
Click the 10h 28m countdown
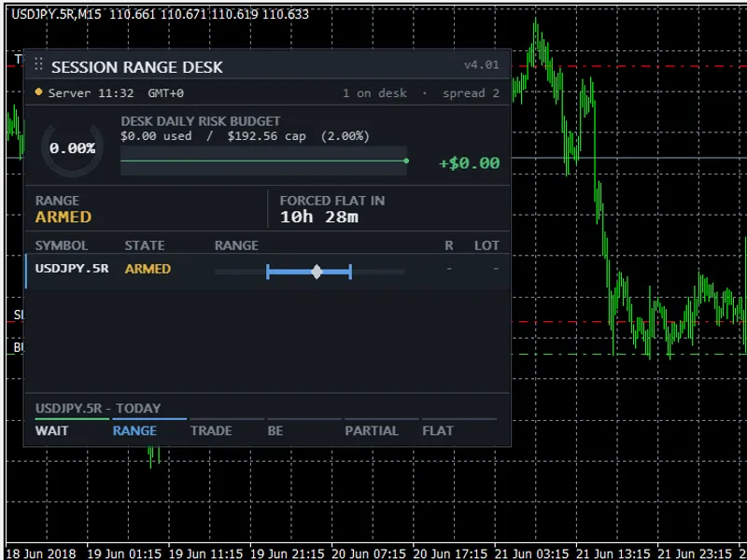point(319,217)
